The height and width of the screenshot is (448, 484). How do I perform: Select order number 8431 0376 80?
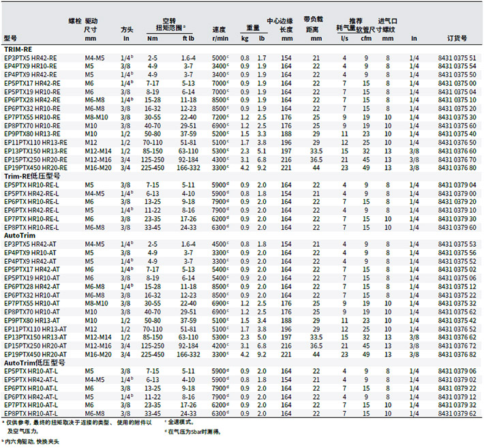tap(457, 168)
